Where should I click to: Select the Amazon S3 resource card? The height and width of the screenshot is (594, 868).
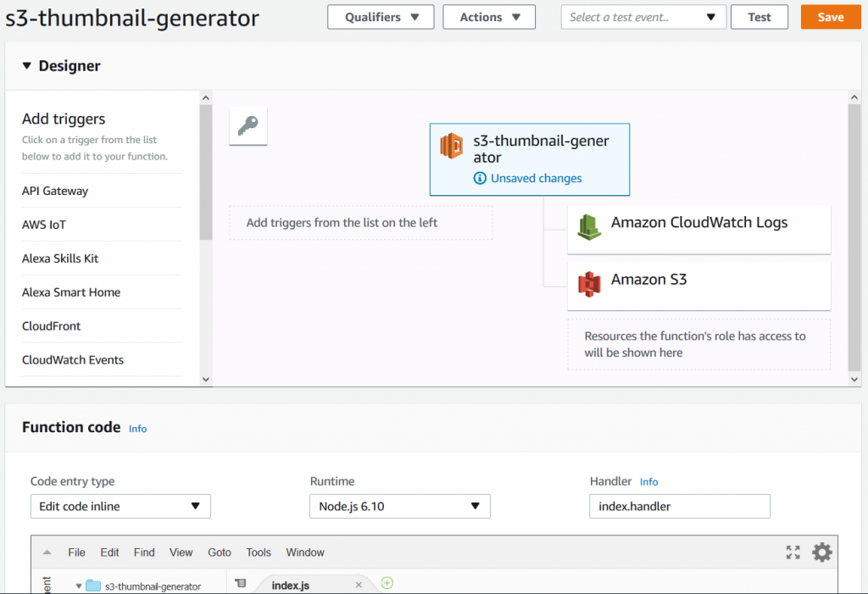coord(699,286)
